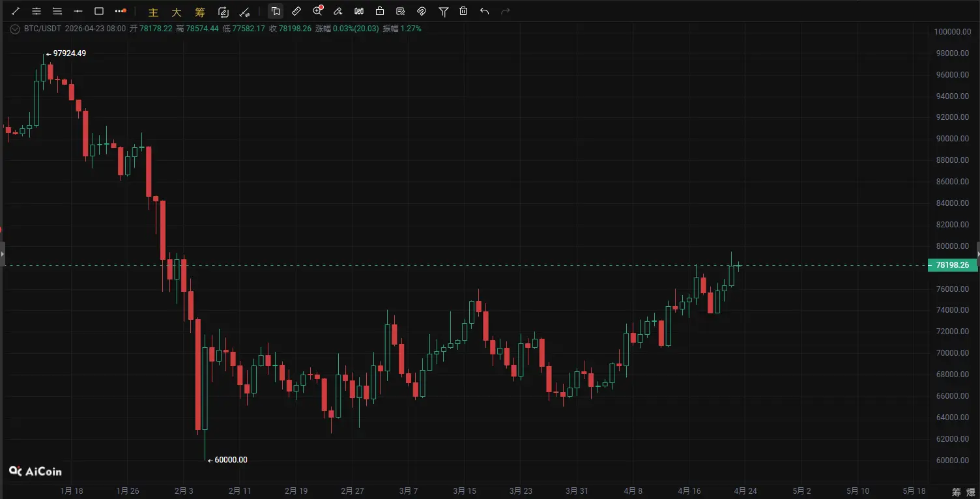Image resolution: width=980 pixels, height=499 pixels.
Task: Select the parallel channel lines tool
Action: [x=36, y=11]
